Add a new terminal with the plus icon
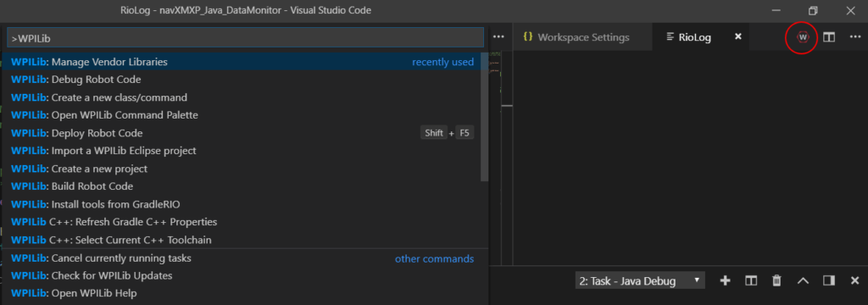Viewport: 868px width, 305px height. click(x=726, y=280)
